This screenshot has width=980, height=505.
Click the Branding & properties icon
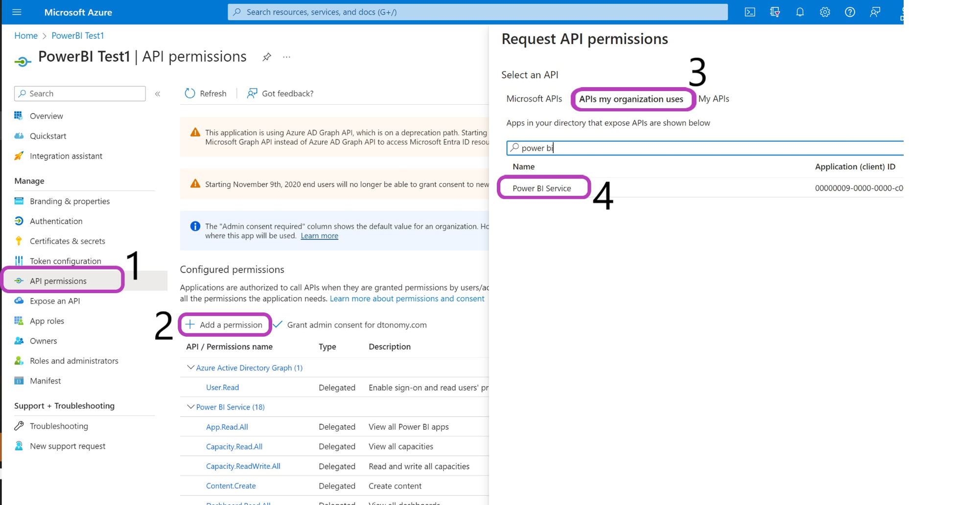pyautogui.click(x=19, y=201)
